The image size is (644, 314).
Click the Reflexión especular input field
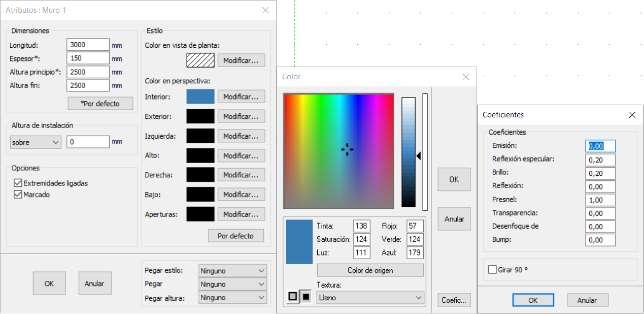coord(600,160)
